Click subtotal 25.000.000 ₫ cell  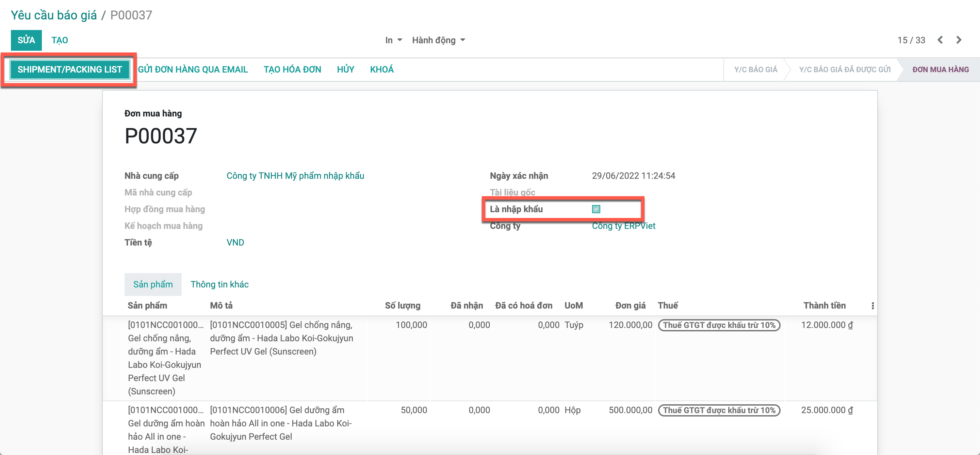click(x=827, y=410)
